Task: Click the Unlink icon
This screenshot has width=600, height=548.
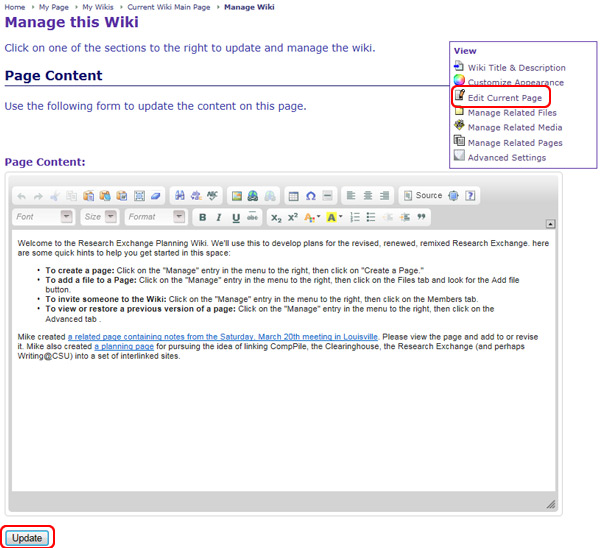Action: click(x=270, y=196)
